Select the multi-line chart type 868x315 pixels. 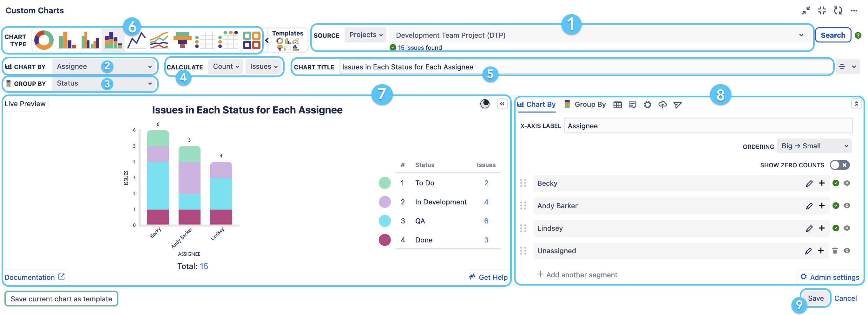click(x=159, y=40)
